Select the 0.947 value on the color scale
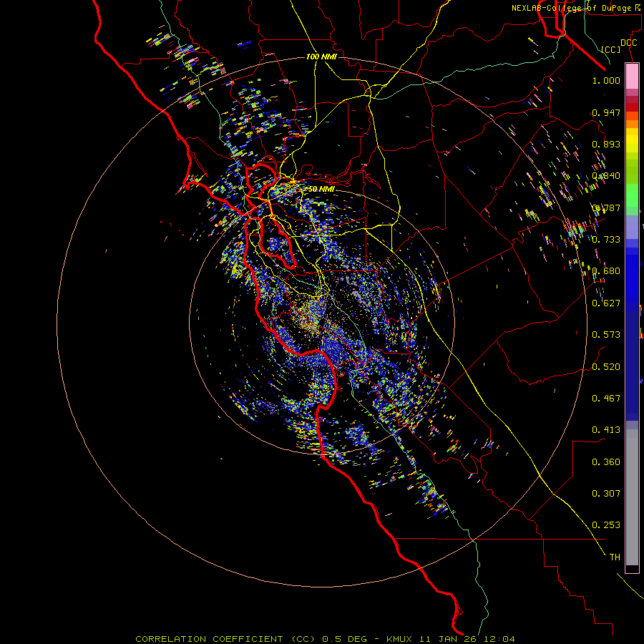The height and width of the screenshot is (644, 644). point(606,112)
